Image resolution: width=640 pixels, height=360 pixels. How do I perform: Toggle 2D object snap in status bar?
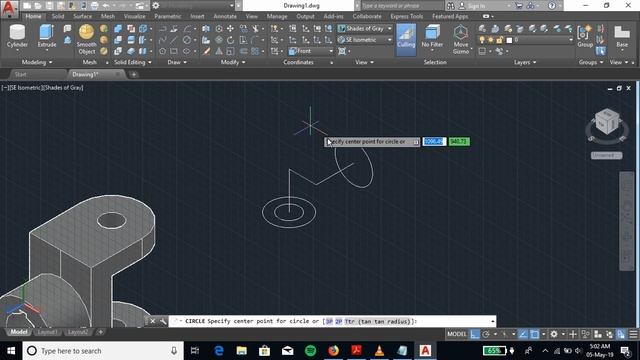[x=534, y=334]
